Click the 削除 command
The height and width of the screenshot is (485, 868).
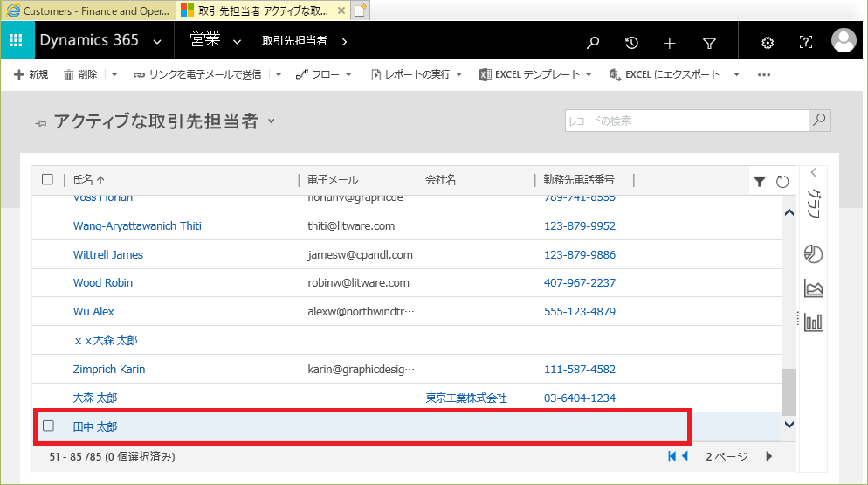point(81,74)
